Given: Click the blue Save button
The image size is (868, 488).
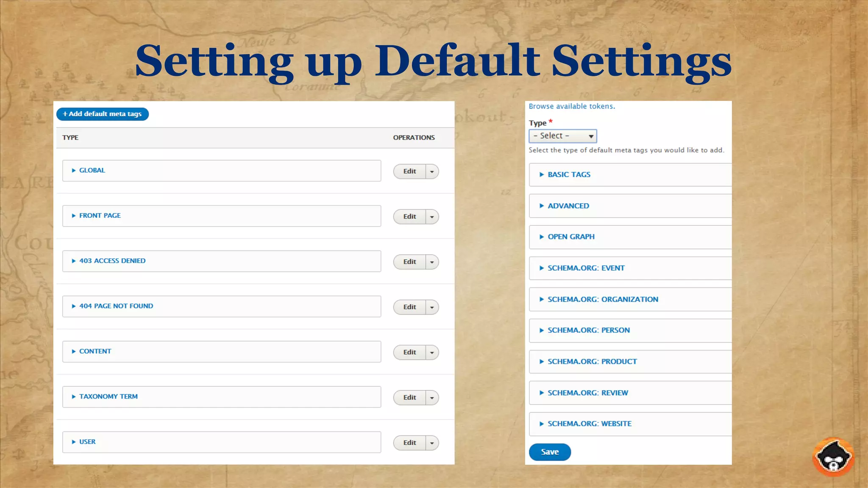Looking at the screenshot, I should (550, 452).
